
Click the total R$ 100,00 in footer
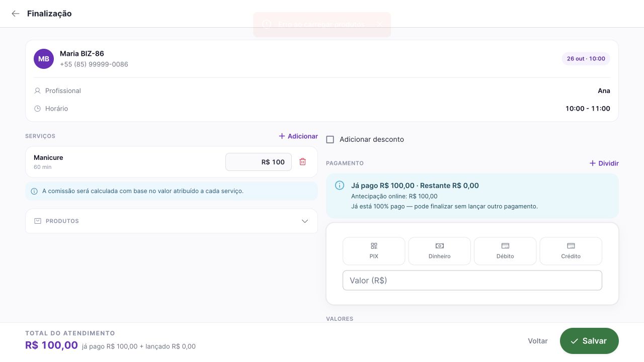pos(51,345)
